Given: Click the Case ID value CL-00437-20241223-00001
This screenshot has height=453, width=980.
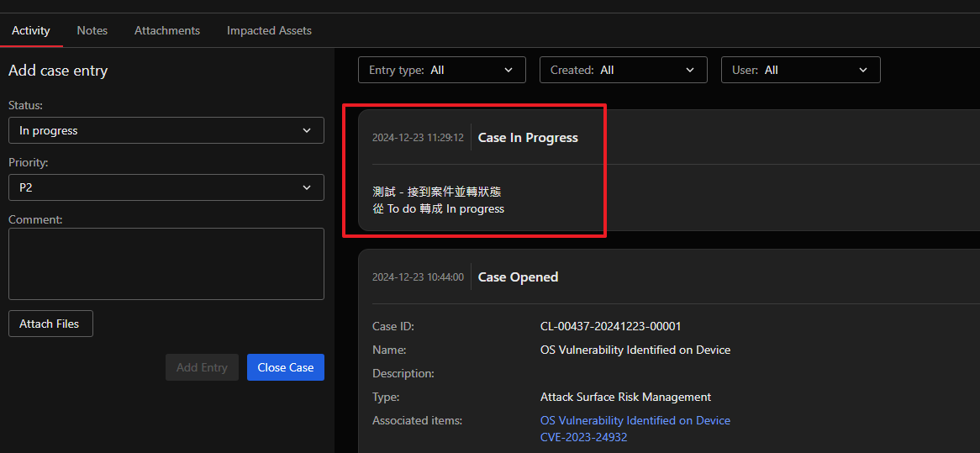Looking at the screenshot, I should (610, 326).
